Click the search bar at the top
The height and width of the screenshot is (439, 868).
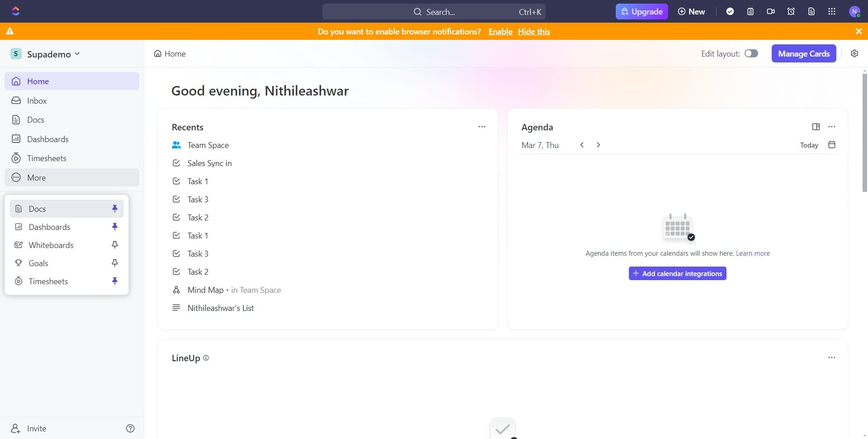434,11
